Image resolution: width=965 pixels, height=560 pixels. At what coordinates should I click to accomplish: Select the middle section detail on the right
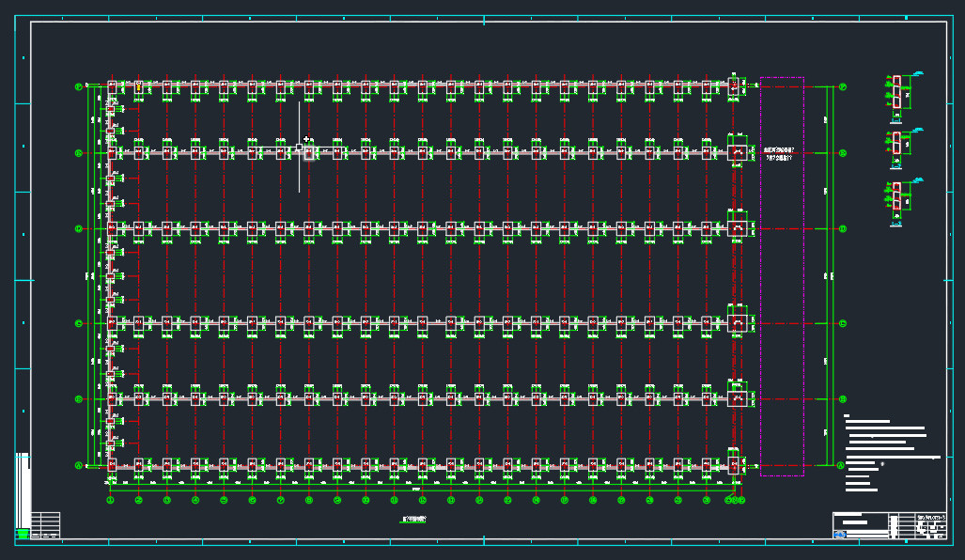point(897,146)
